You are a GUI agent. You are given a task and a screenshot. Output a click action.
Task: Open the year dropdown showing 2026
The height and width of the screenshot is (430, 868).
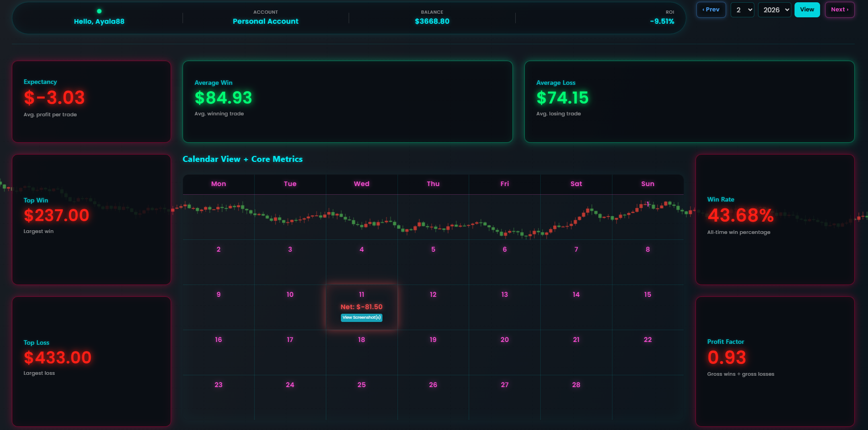(774, 10)
